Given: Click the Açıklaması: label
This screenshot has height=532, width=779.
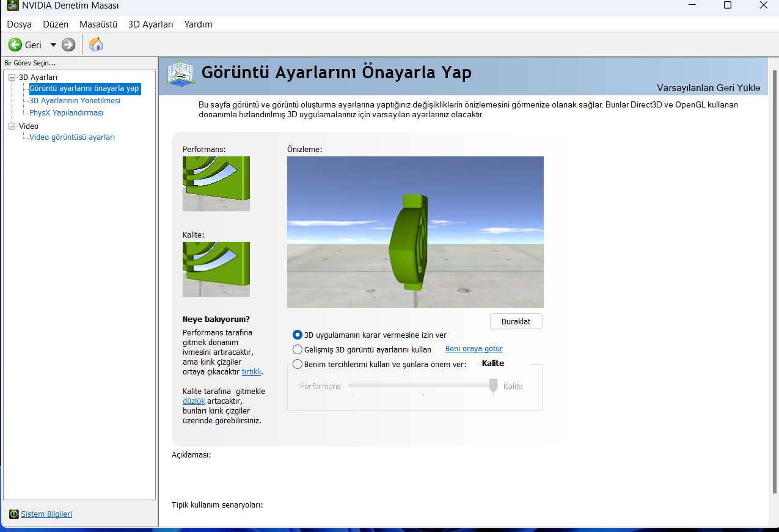Looking at the screenshot, I should pyautogui.click(x=191, y=455).
